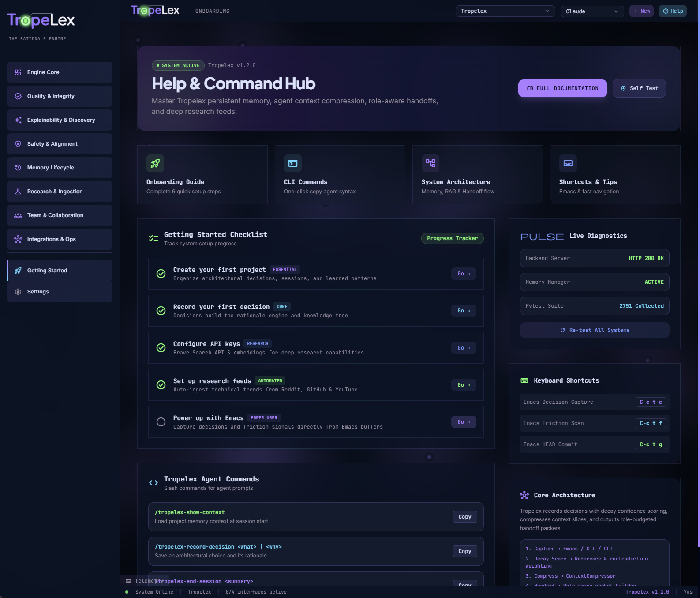This screenshot has width=700, height=598.
Task: Toggle the 'Create your first project' check circle
Action: point(161,274)
